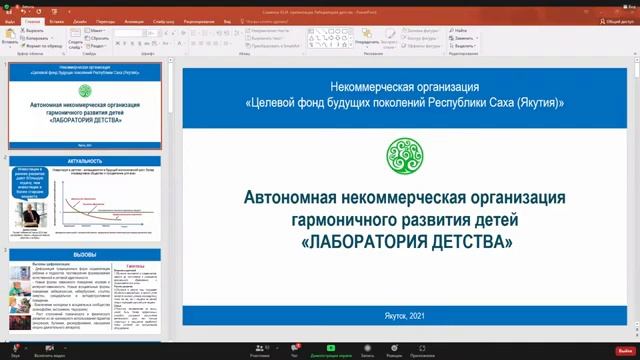Open the Заменить dropdown arrow
Image resolution: width=640 pixels, height=360 pixels.
pos(477,38)
